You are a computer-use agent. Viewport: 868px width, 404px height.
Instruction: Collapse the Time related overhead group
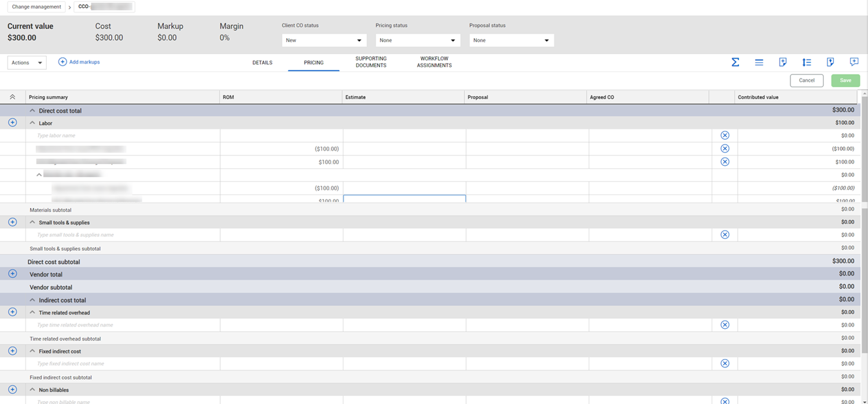(x=32, y=313)
